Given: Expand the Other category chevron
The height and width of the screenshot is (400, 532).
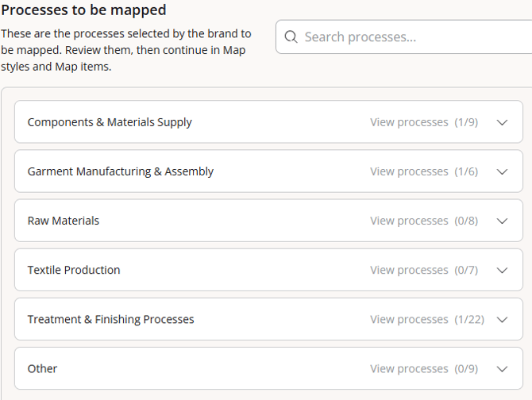Looking at the screenshot, I should click(x=502, y=368).
